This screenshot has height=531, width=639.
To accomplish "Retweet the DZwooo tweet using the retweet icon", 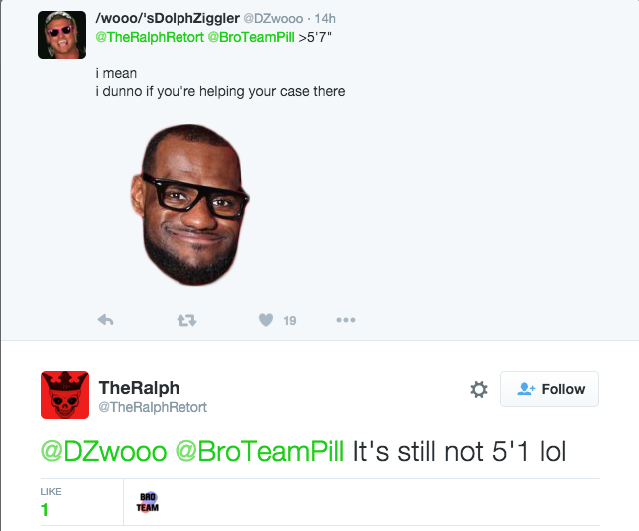I will tap(187, 321).
